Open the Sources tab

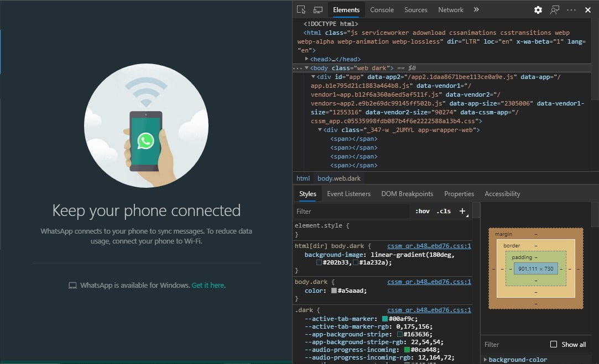click(415, 10)
